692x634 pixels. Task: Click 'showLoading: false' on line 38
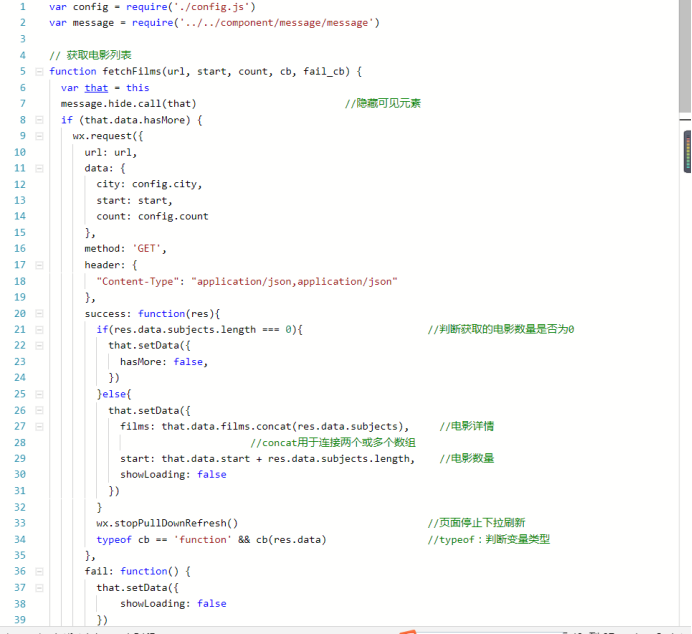[x=173, y=604]
